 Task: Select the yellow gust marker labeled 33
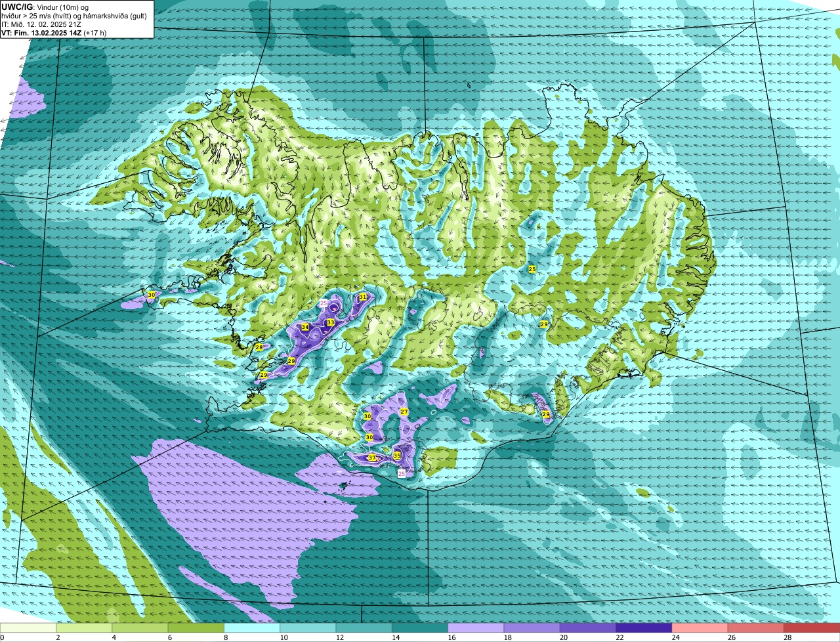click(331, 322)
